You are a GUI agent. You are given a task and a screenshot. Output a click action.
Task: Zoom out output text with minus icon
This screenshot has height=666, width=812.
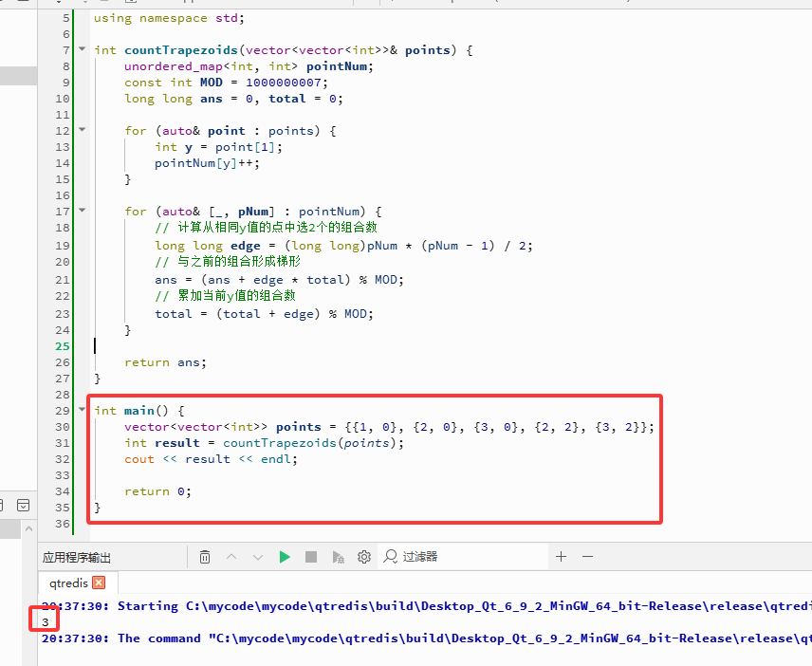pos(587,557)
